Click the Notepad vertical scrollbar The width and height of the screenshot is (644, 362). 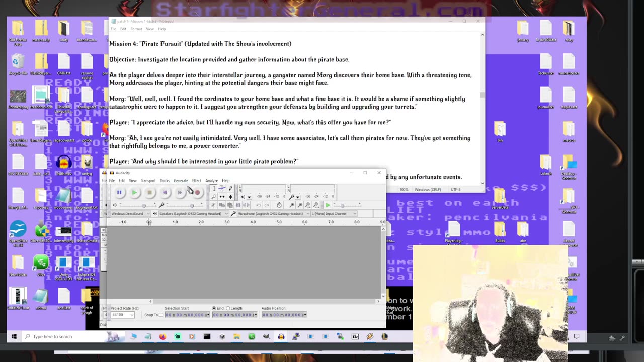coord(482,108)
